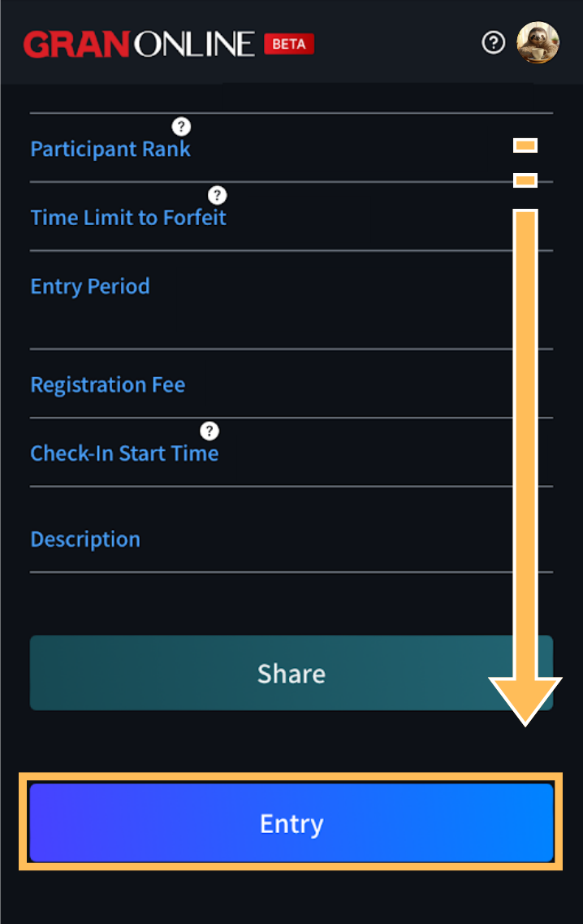Viewport: 583px width, 924px height.
Task: Tap the Share button
Action: click(x=291, y=673)
